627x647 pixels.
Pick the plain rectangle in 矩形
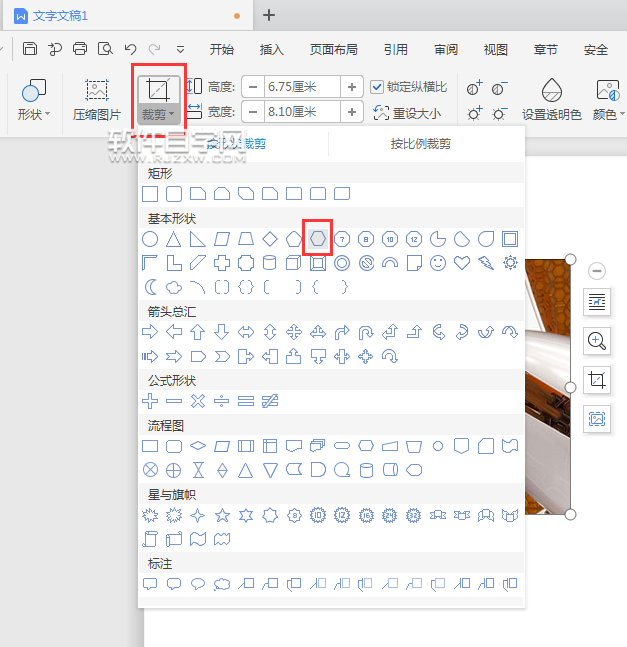point(150,194)
